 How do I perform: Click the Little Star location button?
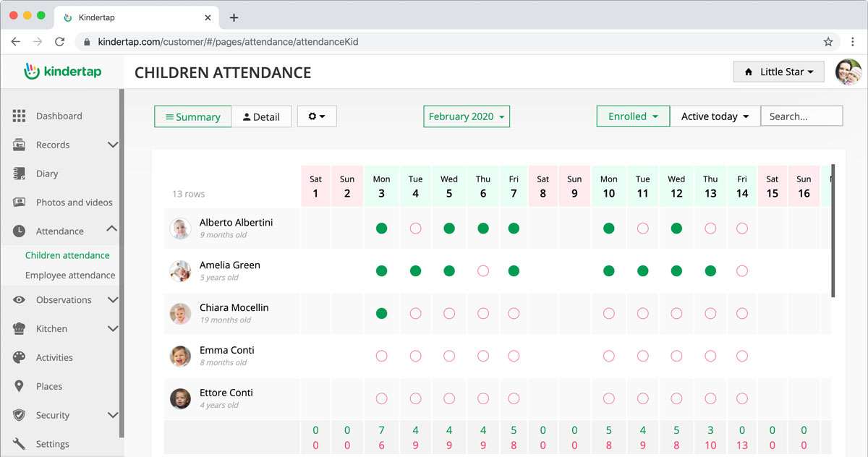pos(778,72)
